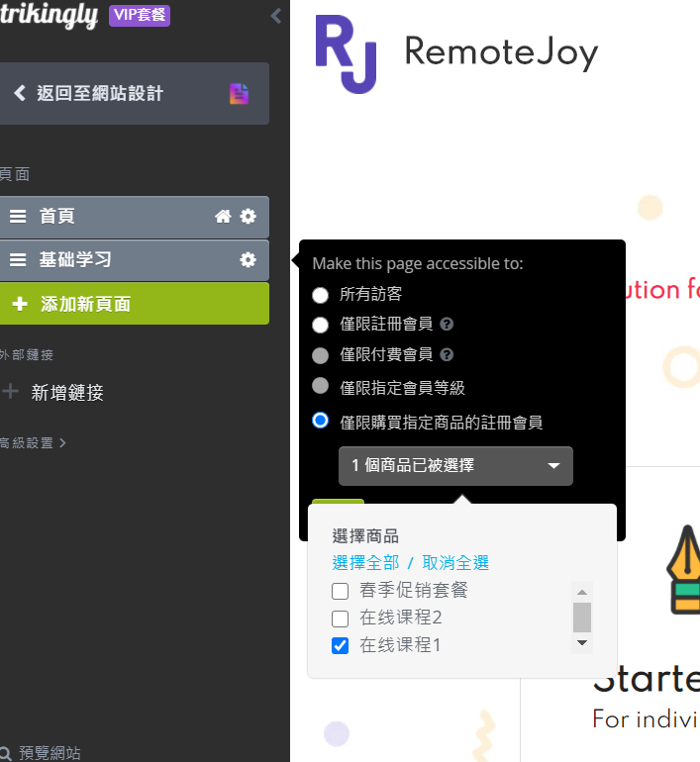Click the plus icon beside 新增鏈接

click(x=10, y=391)
